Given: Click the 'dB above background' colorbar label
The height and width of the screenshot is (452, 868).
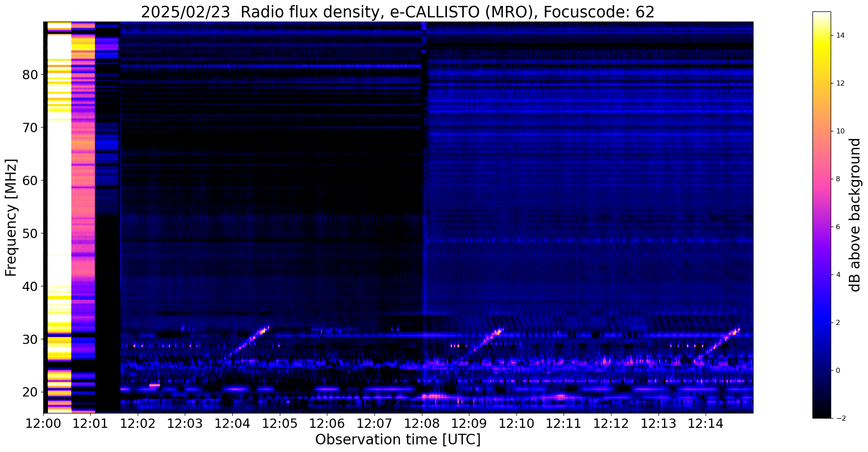Looking at the screenshot, I should [x=855, y=215].
